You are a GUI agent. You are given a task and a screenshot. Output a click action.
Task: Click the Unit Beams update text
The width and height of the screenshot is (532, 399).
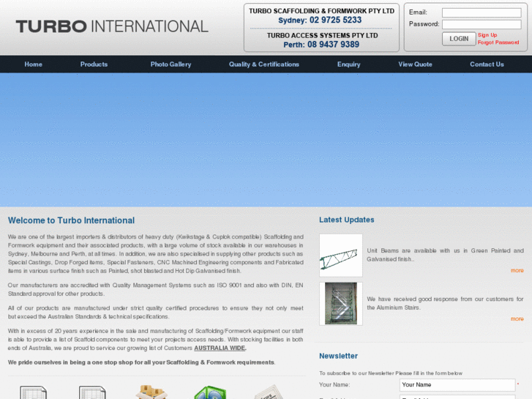pyautogui.click(x=445, y=255)
